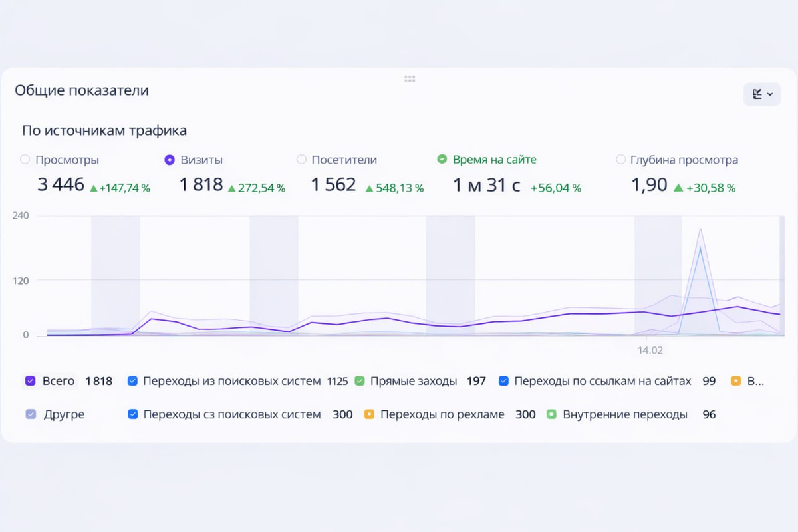Toggle the Всего legend checkbox
Screen dimensions: 798x532
click(30, 381)
